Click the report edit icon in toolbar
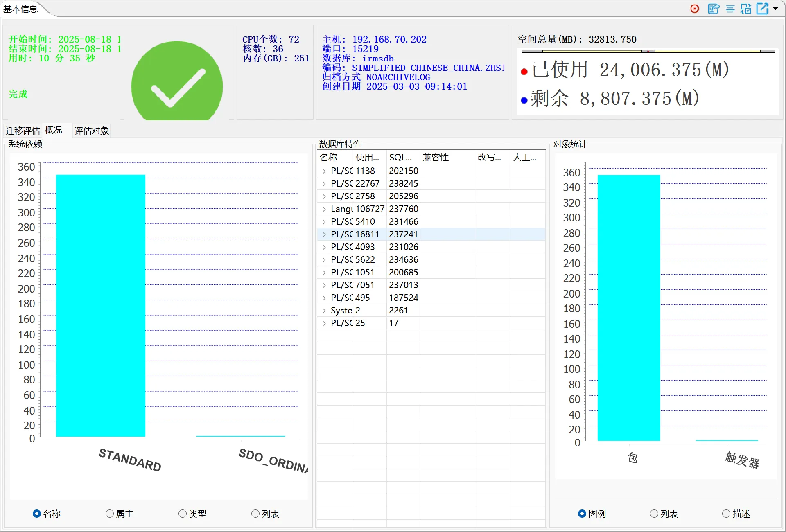This screenshot has height=532, width=786. tap(714, 9)
